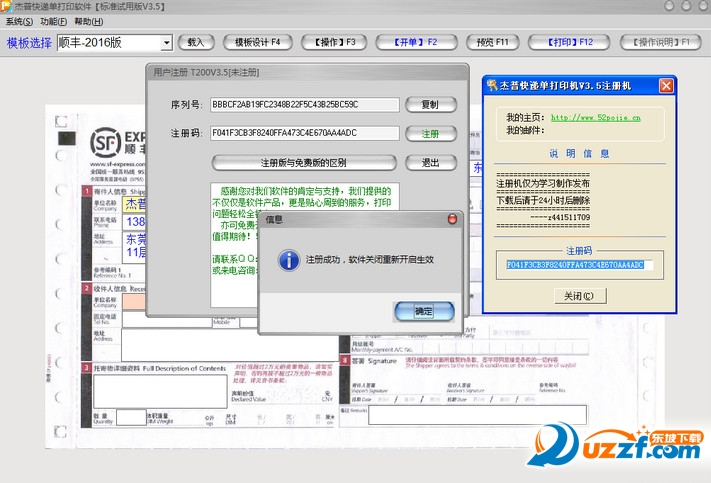Viewport: 711px width, 483px height.
Task: Click 注册成功 message text
Action: point(370,260)
